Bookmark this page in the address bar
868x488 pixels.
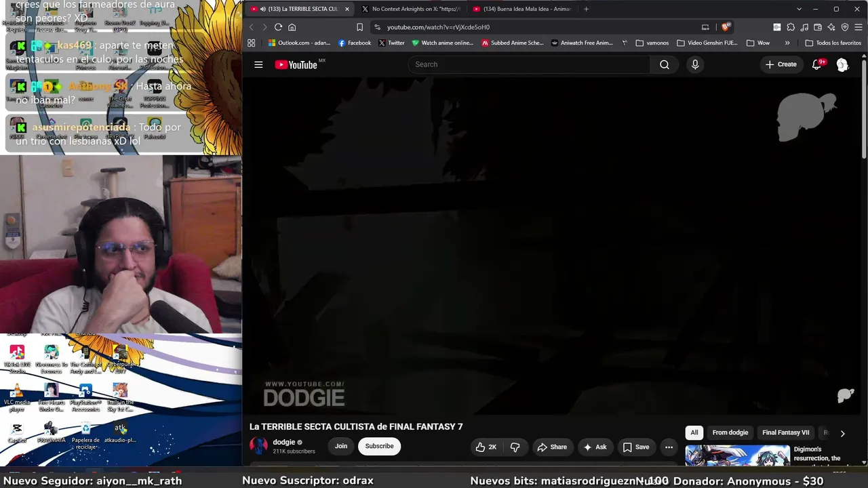coord(359,27)
